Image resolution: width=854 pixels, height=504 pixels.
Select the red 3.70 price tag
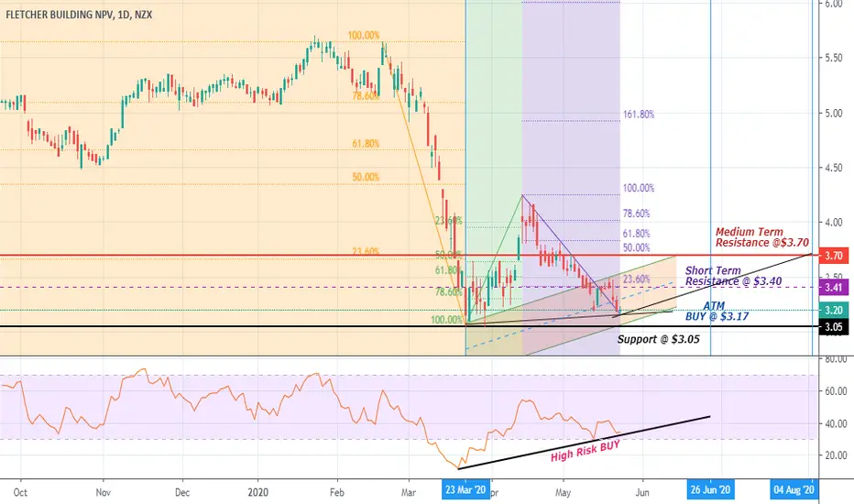click(x=833, y=256)
